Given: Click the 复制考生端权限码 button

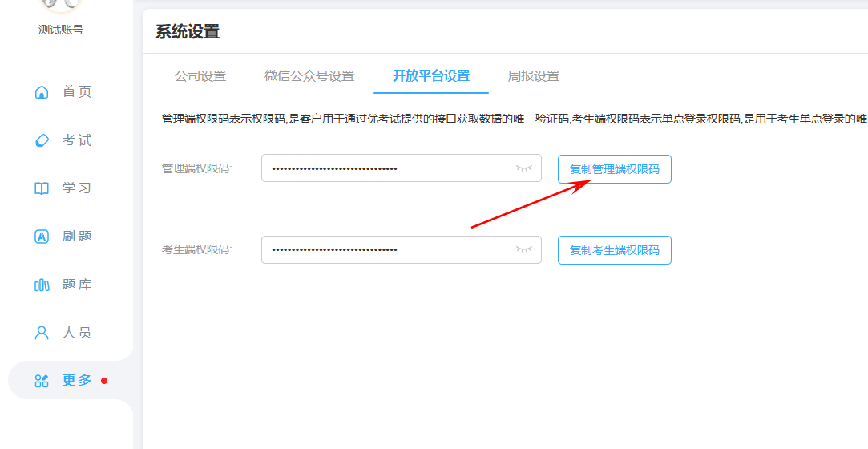Looking at the screenshot, I should pos(615,250).
